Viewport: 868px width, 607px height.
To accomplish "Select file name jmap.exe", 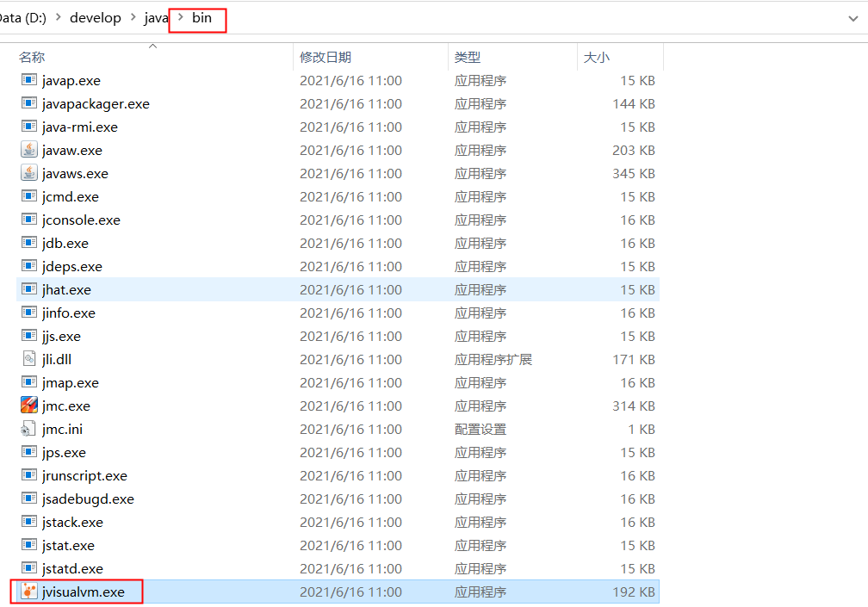I will click(x=71, y=383).
